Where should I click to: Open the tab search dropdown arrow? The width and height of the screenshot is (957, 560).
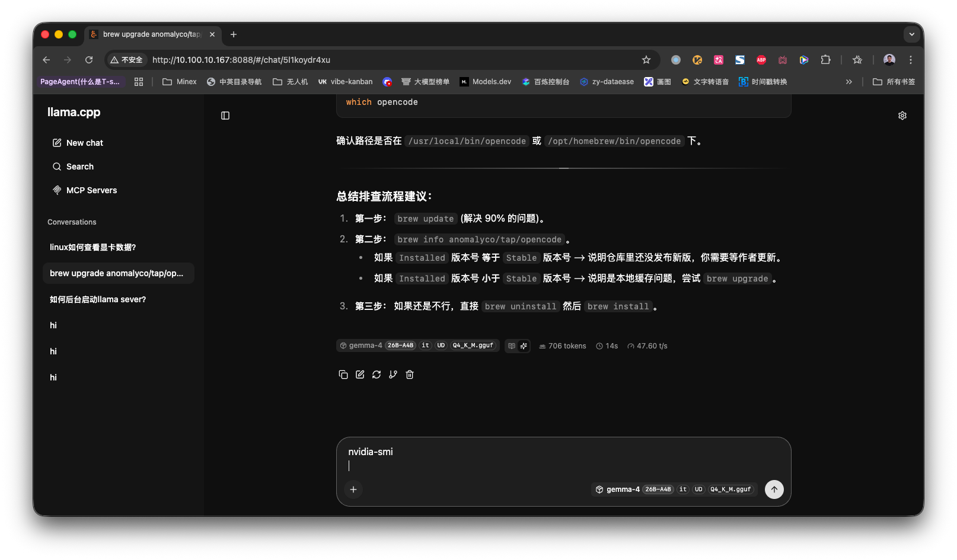click(911, 34)
